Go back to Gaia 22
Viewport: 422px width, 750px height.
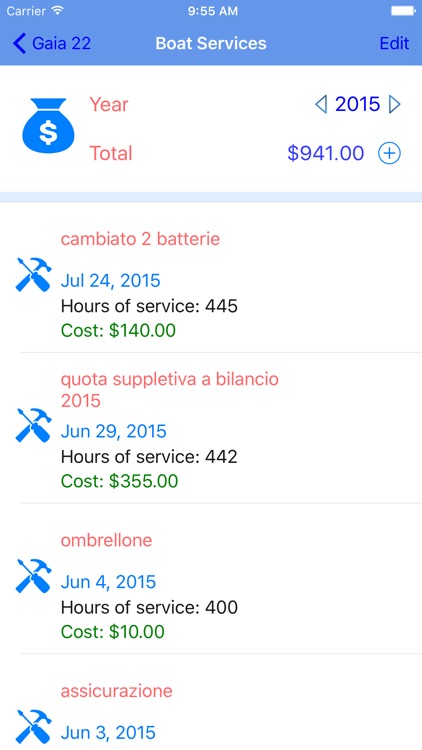52,44
